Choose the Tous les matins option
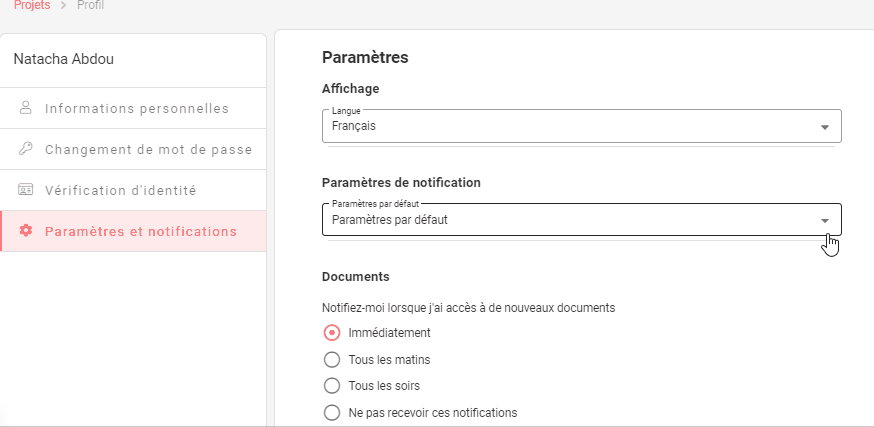This screenshot has height=427, width=874. [x=333, y=359]
